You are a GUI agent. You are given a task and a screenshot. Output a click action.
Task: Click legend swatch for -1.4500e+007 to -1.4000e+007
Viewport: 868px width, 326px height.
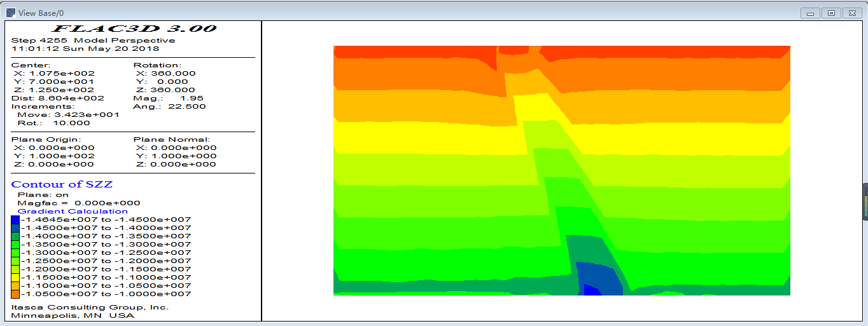coord(15,228)
